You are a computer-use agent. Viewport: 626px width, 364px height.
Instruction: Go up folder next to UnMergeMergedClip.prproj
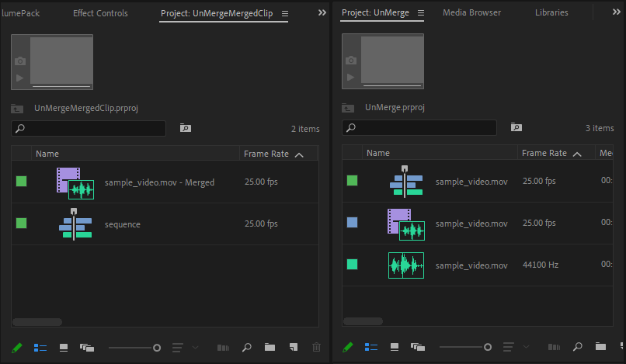point(17,109)
